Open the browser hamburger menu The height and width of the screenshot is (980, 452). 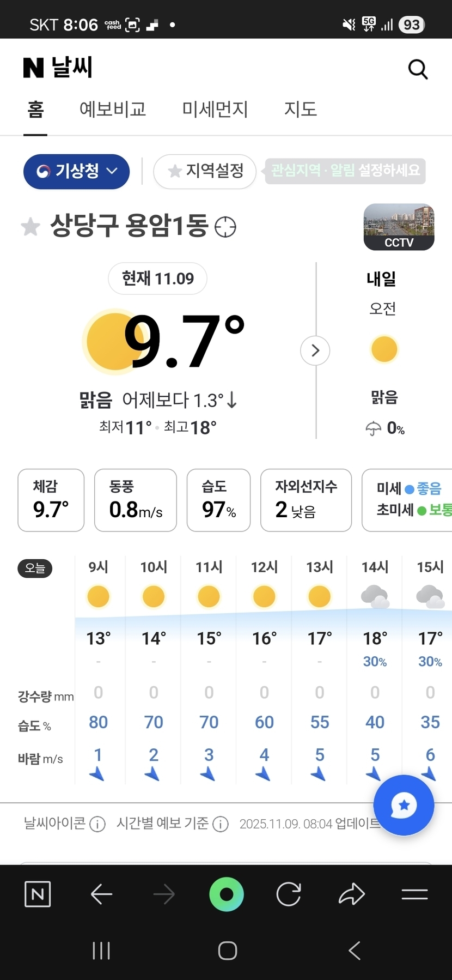[414, 894]
